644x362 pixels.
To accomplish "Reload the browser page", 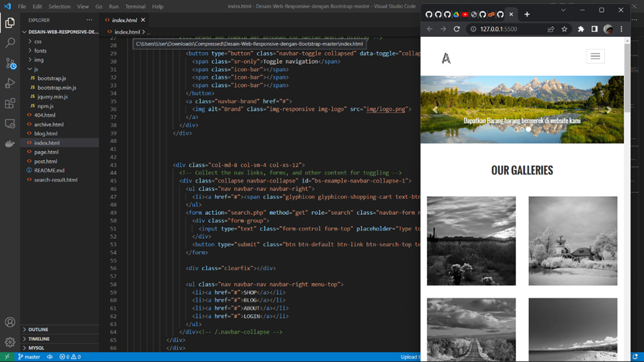I will [457, 29].
